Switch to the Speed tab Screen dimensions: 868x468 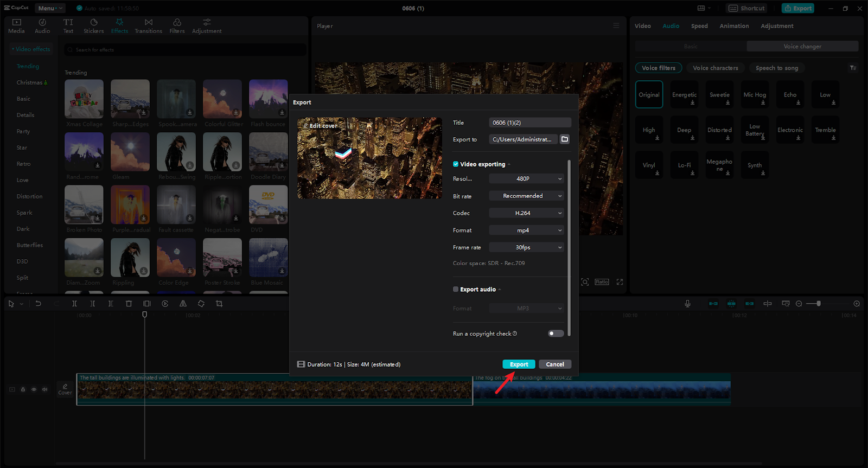click(x=699, y=26)
